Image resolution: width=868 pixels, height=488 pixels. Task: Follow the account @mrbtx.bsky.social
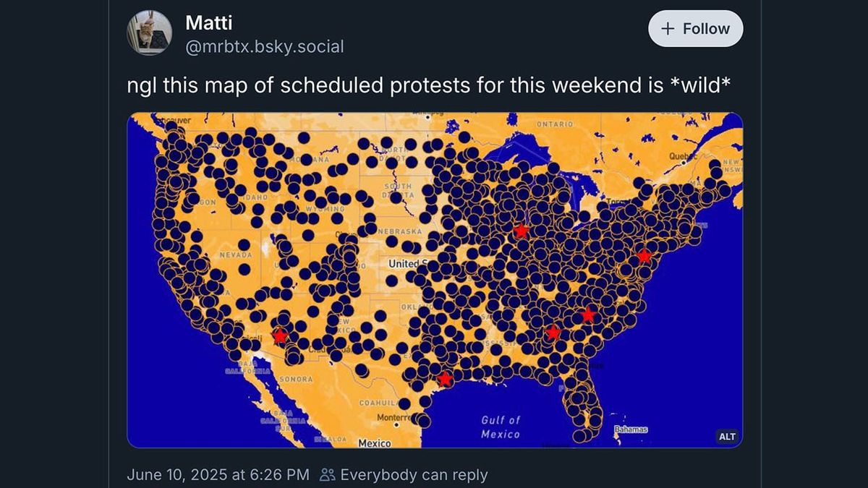tap(695, 28)
